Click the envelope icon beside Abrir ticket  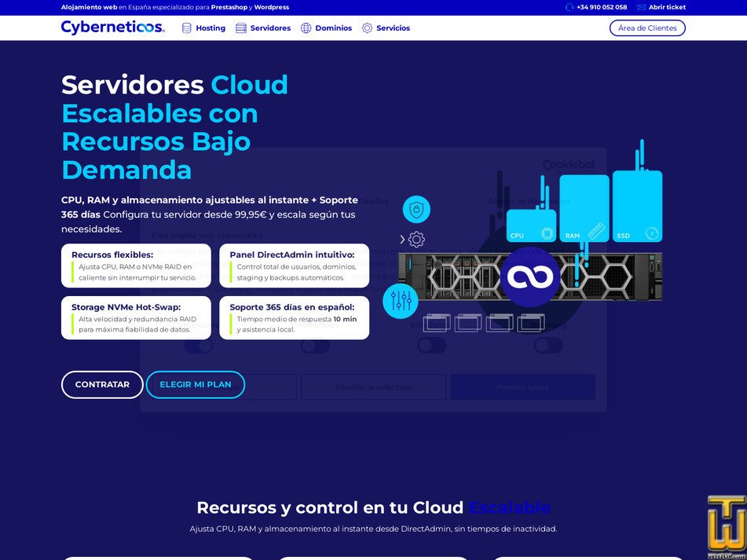(641, 7)
